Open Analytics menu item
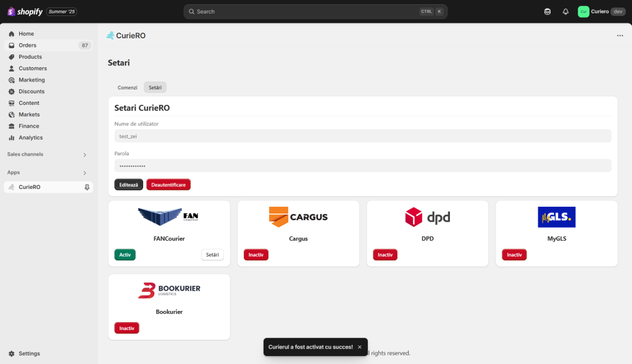The image size is (632, 364). [31, 138]
